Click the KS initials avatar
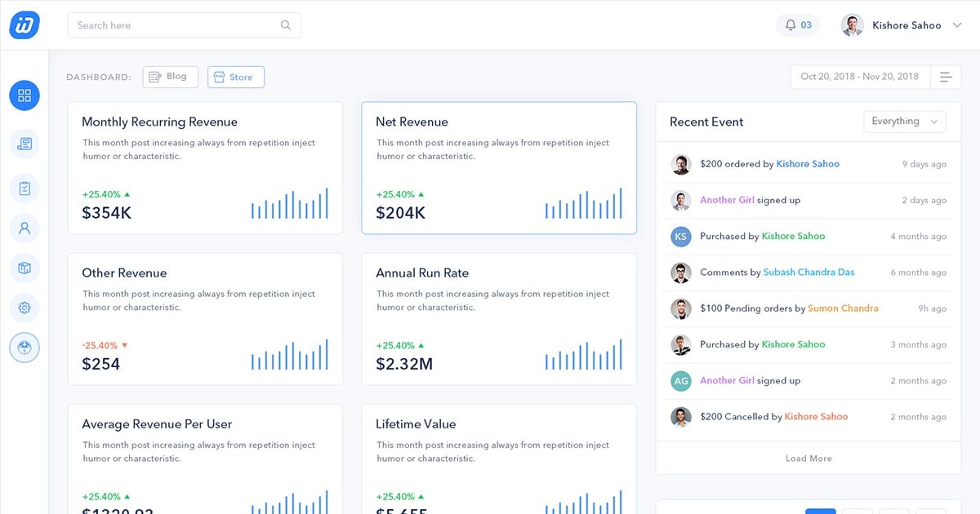Screen dimensions: 980x514 point(681,237)
